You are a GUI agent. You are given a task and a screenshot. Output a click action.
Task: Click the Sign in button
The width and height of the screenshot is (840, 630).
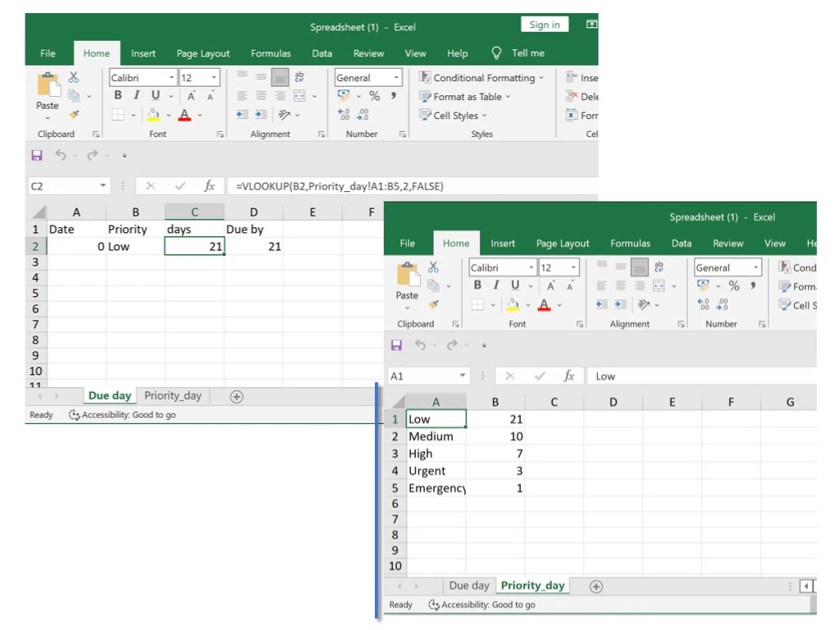544,24
